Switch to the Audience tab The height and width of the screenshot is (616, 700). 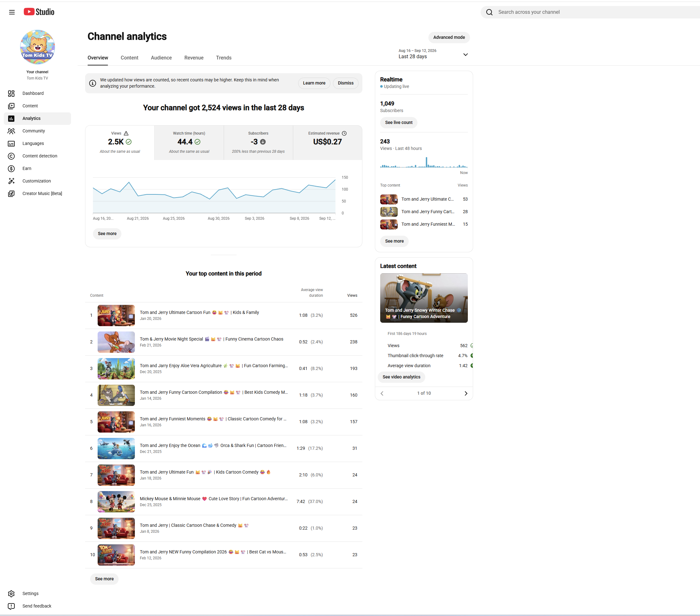click(x=161, y=58)
